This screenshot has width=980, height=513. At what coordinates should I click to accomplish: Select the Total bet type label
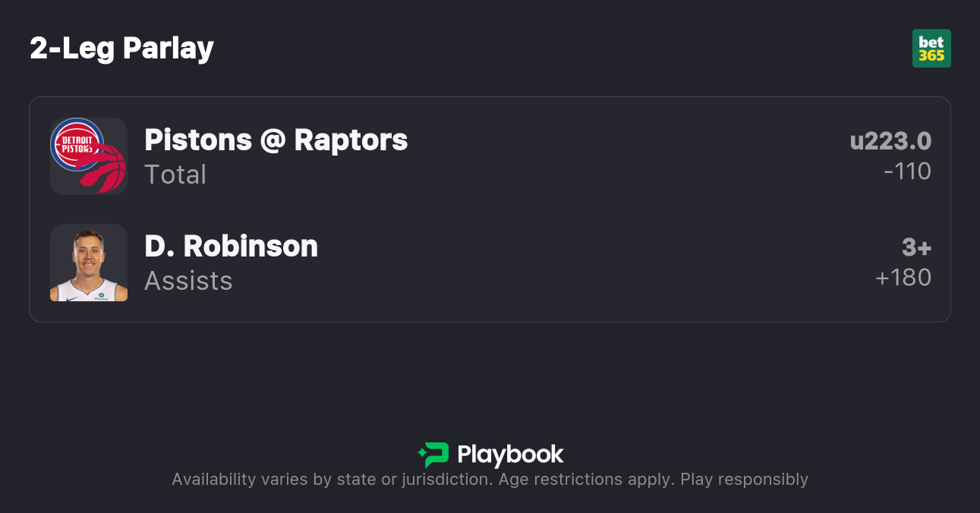tap(175, 175)
